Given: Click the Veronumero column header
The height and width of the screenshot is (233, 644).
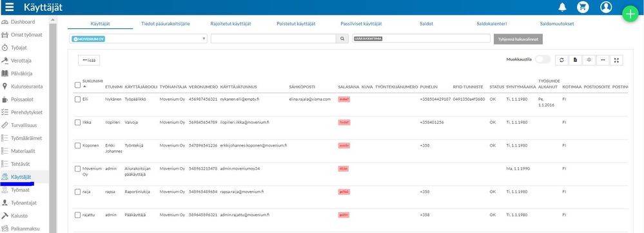Looking at the screenshot, I should 203,87.
